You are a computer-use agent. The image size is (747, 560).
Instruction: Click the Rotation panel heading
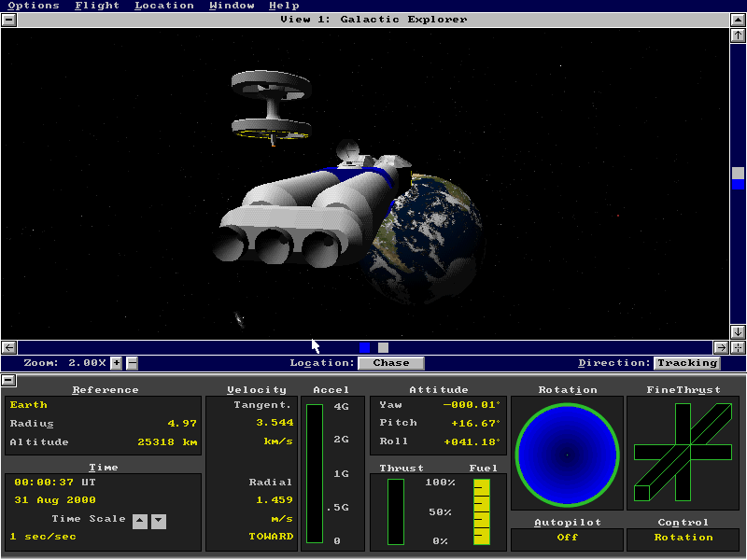pos(568,390)
